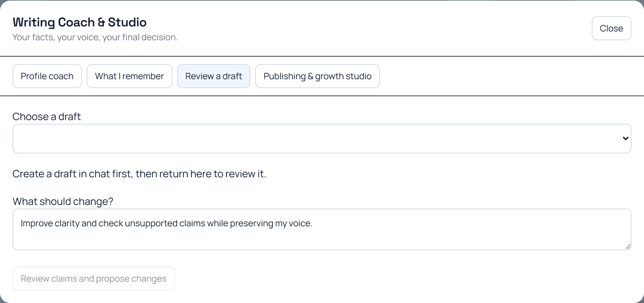Open the Profile coach tab
Image resolution: width=644 pixels, height=303 pixels.
pyautogui.click(x=47, y=76)
